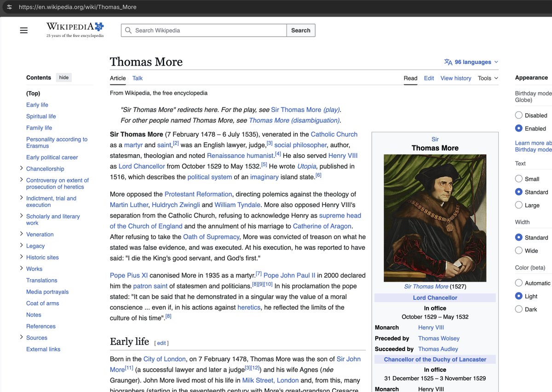Expand Works section in contents
Screen dimensions: 552x392
(21, 268)
